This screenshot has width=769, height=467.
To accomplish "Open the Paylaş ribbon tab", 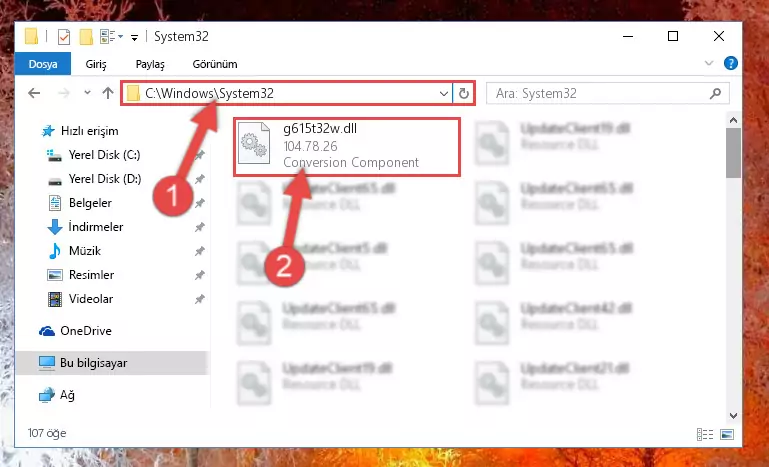I will click(150, 64).
